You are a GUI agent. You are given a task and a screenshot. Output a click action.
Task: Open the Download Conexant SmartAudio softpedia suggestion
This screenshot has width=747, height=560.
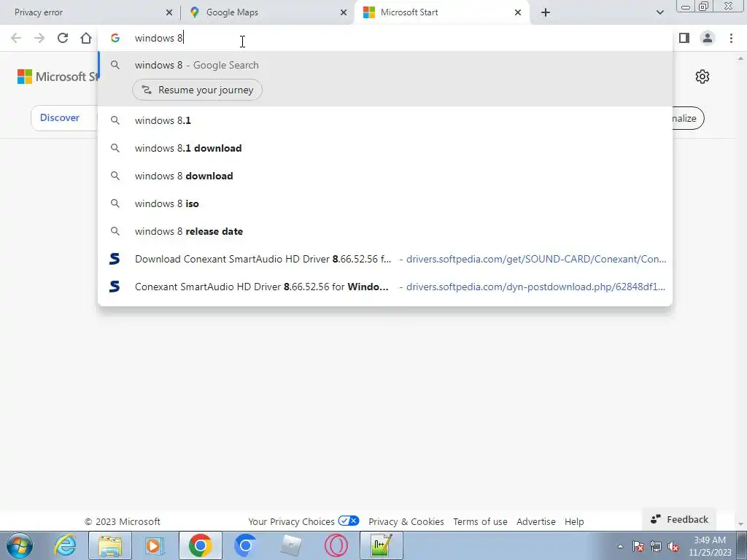[385, 259]
